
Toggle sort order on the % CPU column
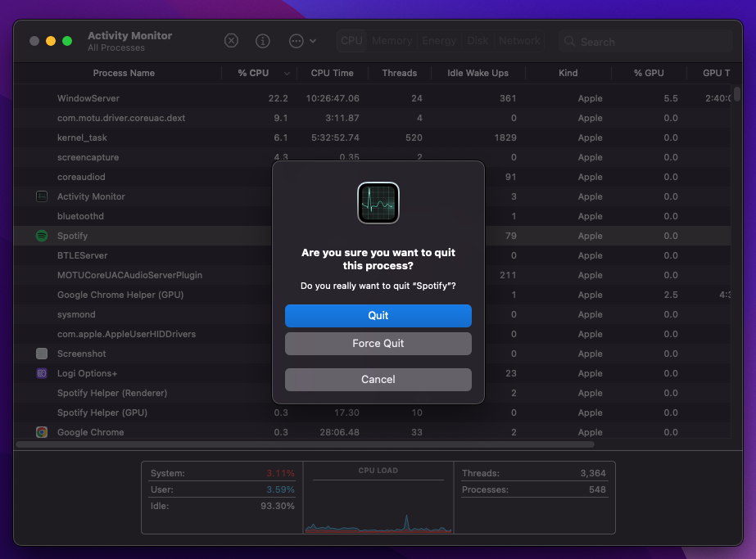click(260, 73)
